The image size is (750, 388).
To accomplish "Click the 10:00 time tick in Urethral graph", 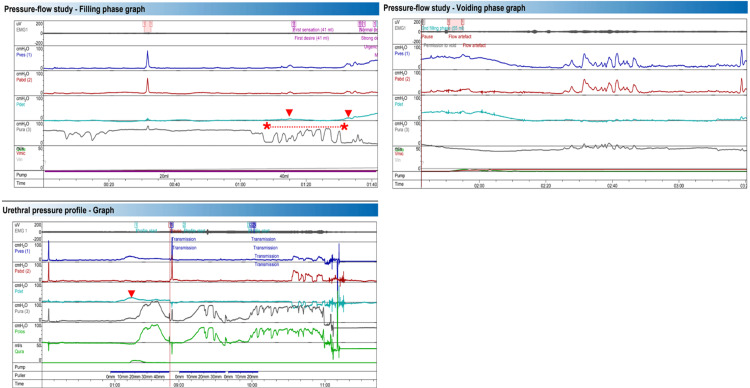I will point(252,384).
